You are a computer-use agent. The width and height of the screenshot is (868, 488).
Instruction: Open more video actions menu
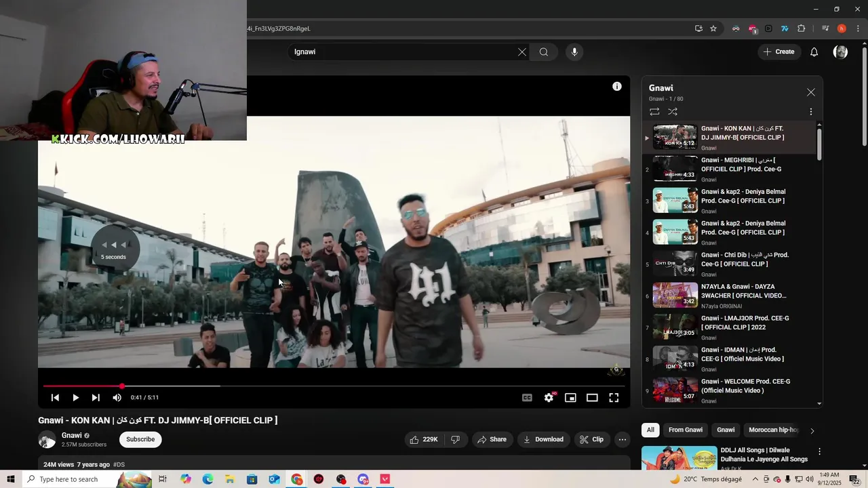pyautogui.click(x=622, y=439)
